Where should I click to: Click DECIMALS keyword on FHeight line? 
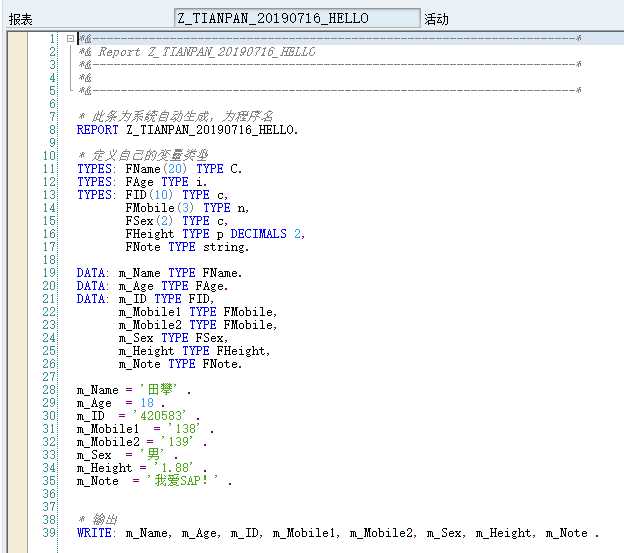(x=258, y=234)
